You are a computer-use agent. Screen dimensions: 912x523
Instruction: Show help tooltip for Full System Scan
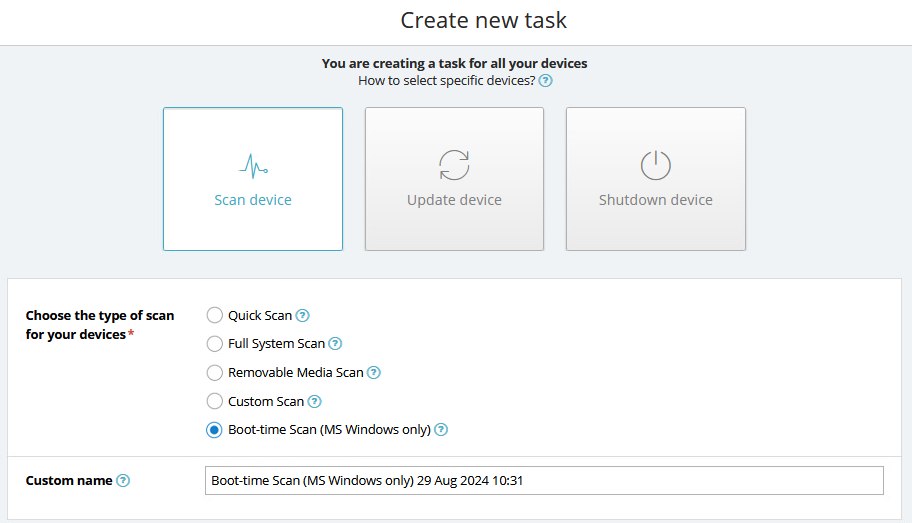tap(335, 344)
